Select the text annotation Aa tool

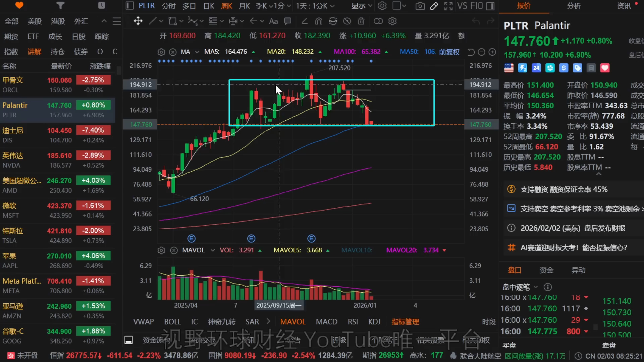click(273, 21)
